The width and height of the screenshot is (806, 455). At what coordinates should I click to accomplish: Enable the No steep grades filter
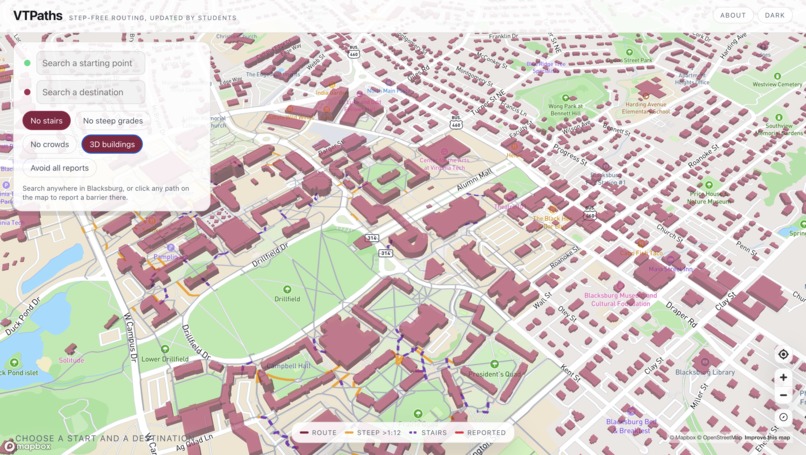[113, 121]
